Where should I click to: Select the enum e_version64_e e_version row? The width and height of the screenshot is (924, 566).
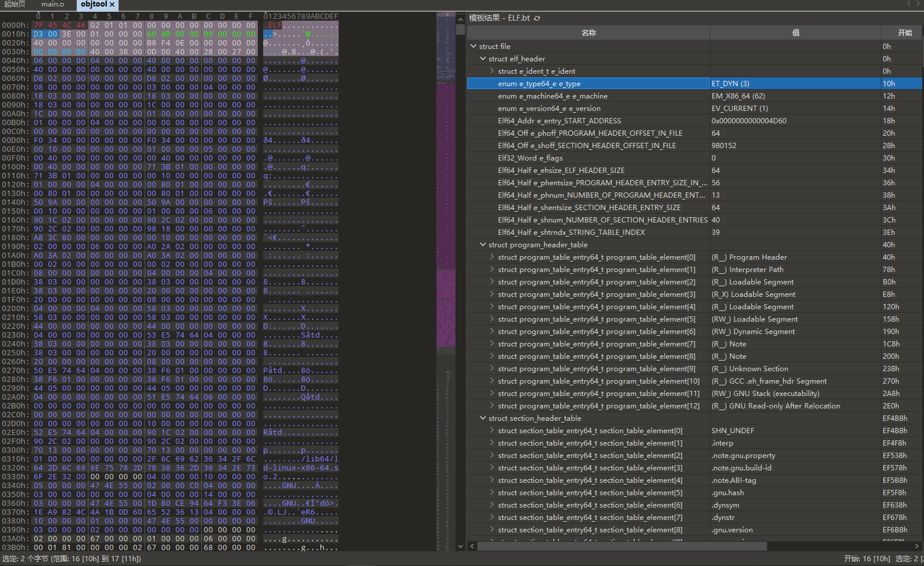click(694, 109)
